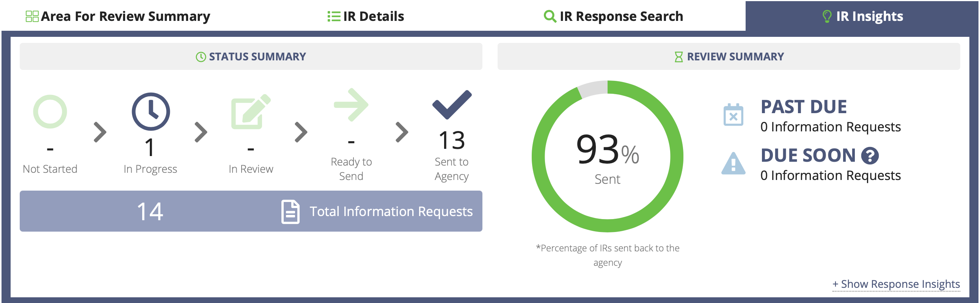Open the Due Soon help question mark

pos(871,155)
